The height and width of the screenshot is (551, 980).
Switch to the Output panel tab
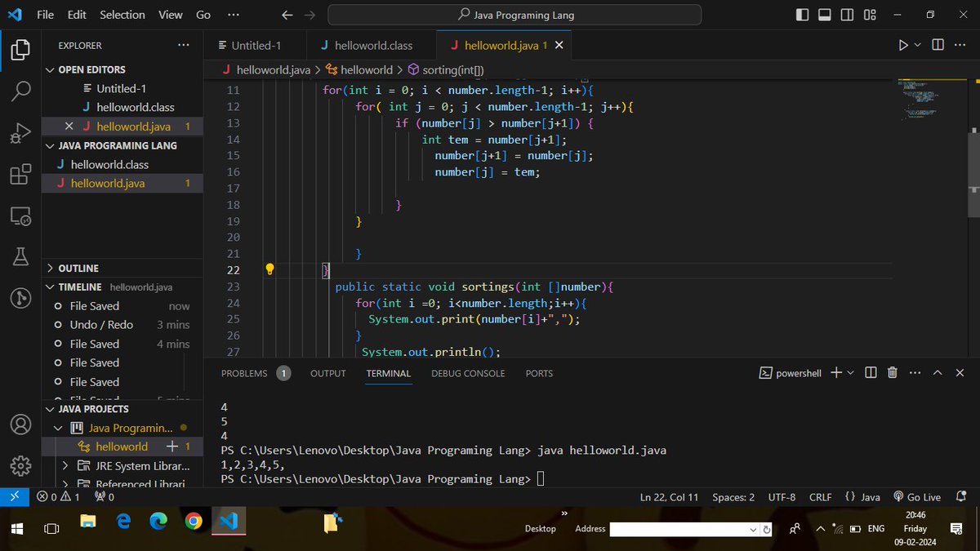[327, 373]
